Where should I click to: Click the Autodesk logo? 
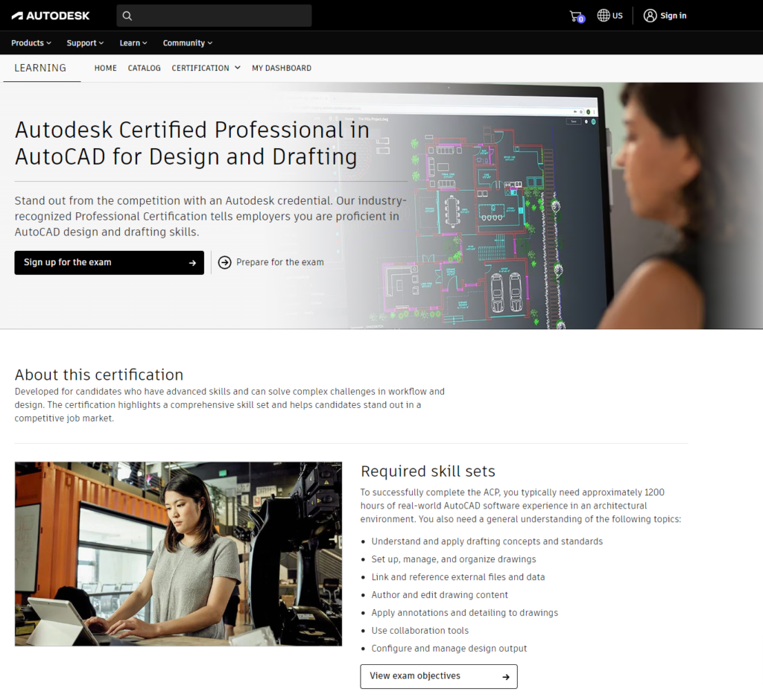[50, 16]
